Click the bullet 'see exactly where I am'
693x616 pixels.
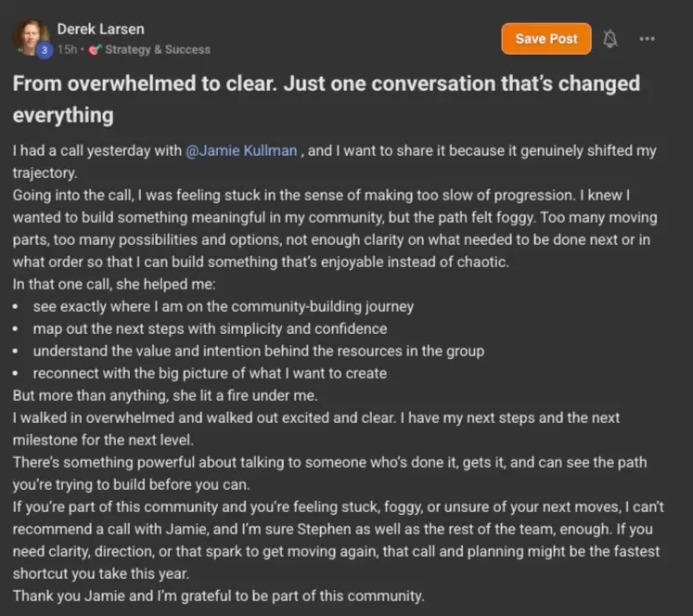(x=223, y=306)
